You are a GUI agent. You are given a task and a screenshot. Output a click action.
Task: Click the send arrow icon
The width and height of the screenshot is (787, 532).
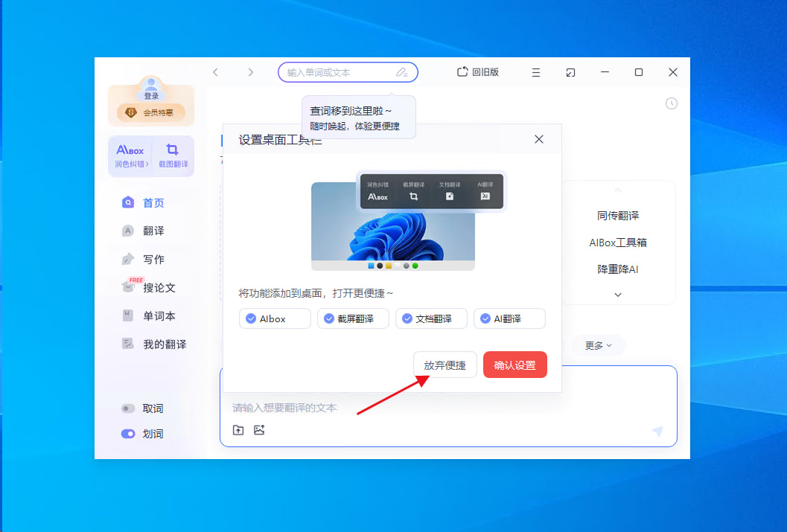(x=657, y=432)
